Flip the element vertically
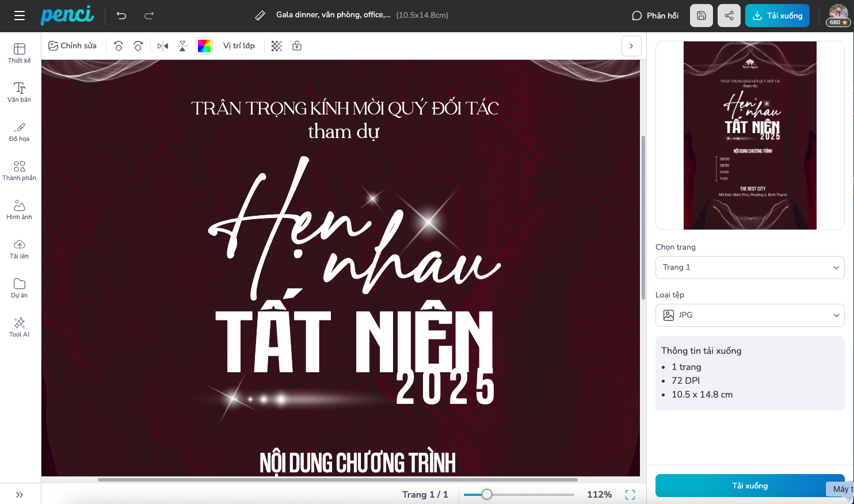The image size is (854, 504). [182, 46]
